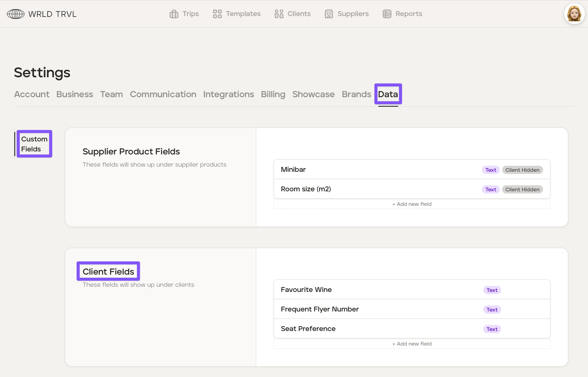
Task: Click the Clients people icon
Action: coord(279,14)
